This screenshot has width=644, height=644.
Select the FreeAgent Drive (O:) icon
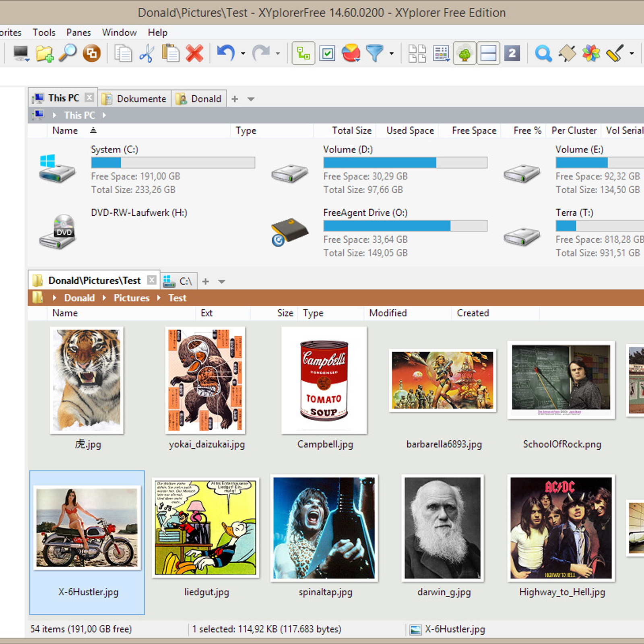tap(289, 232)
